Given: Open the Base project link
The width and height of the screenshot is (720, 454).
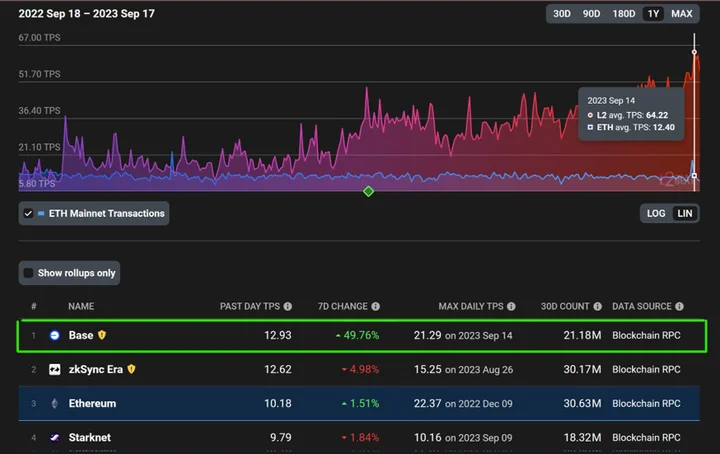Looking at the screenshot, I should point(81,336).
